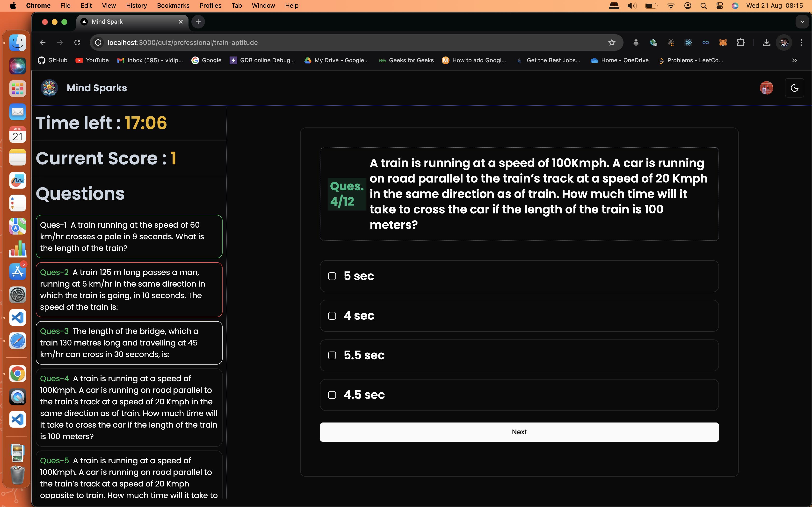Jump to Ques-2 in the questions list

pyautogui.click(x=129, y=289)
